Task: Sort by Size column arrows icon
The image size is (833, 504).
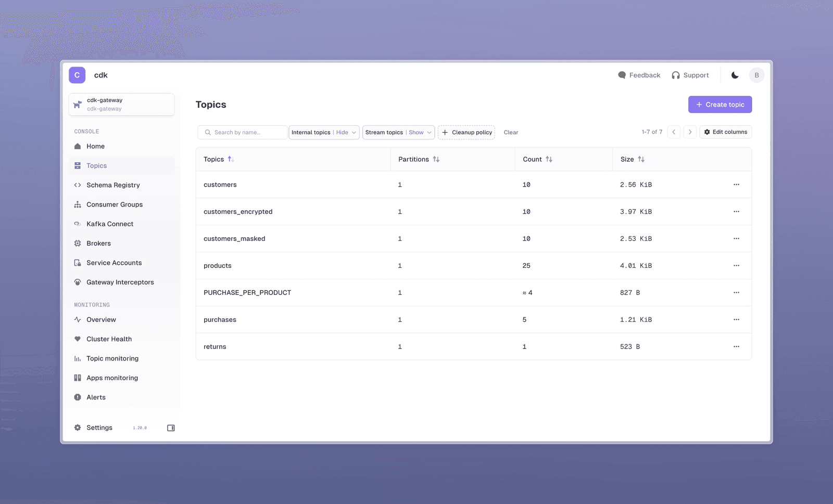Action: click(641, 159)
